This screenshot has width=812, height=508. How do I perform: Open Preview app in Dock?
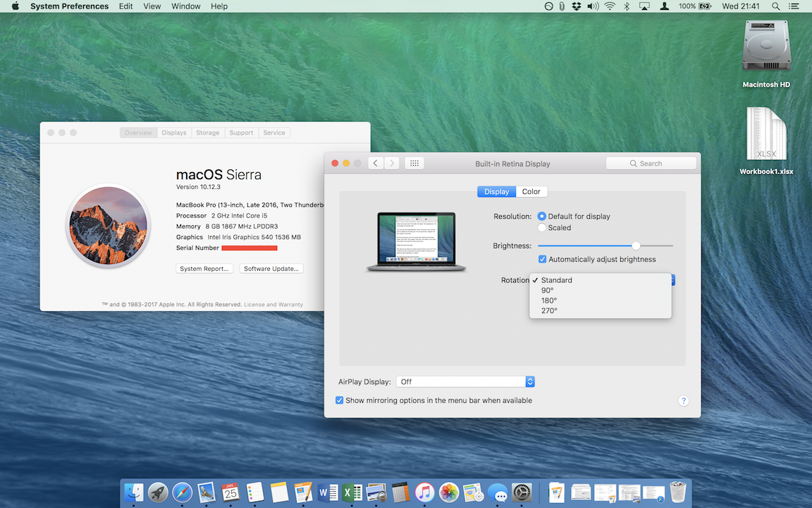[376, 492]
